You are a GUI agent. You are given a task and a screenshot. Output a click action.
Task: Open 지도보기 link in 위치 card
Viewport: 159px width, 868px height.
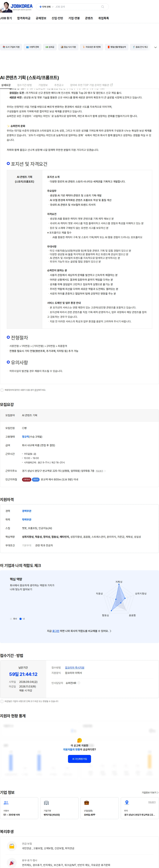click(x=152, y=802)
